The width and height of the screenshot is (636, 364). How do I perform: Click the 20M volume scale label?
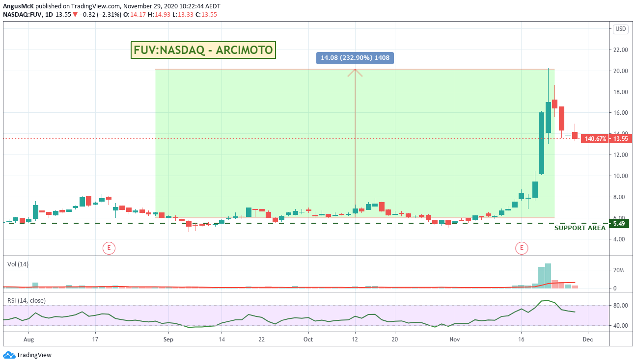[619, 270]
